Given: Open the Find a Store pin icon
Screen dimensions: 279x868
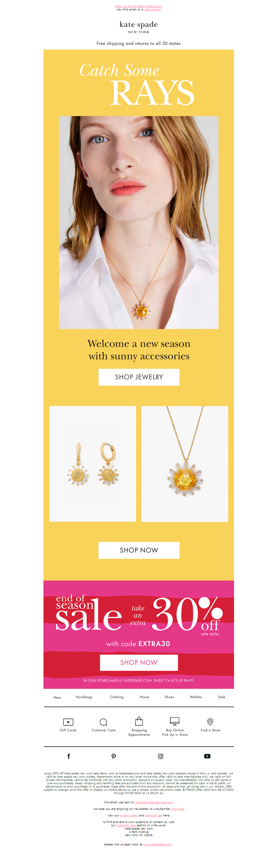Looking at the screenshot, I should 210,721.
